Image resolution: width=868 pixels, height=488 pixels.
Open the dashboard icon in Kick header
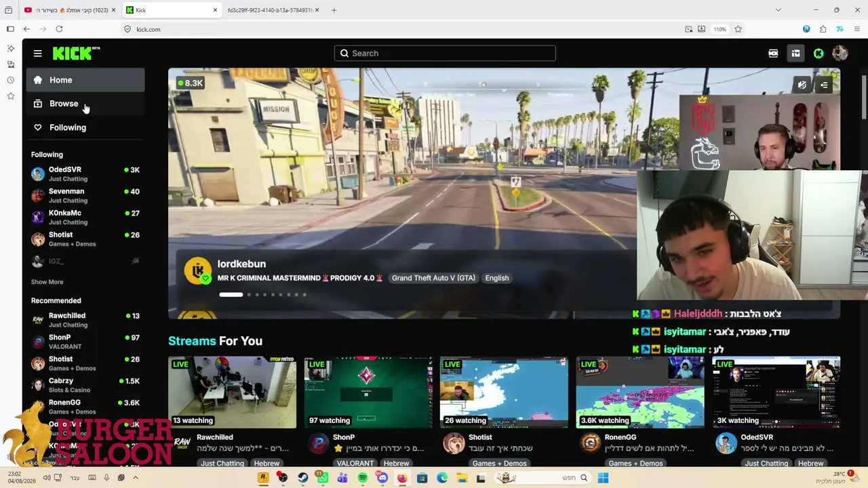pyautogui.click(x=795, y=54)
